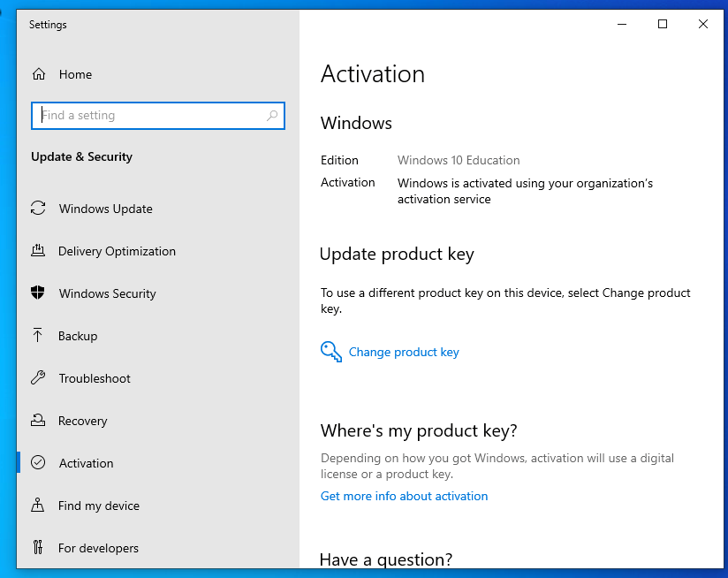Click the Activation page title
This screenshot has width=728, height=578.
(x=373, y=74)
